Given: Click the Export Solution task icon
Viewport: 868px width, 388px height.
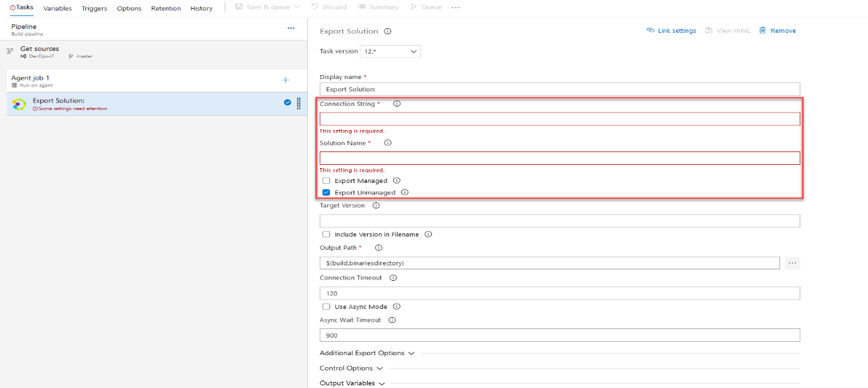Looking at the screenshot, I should 19,104.
